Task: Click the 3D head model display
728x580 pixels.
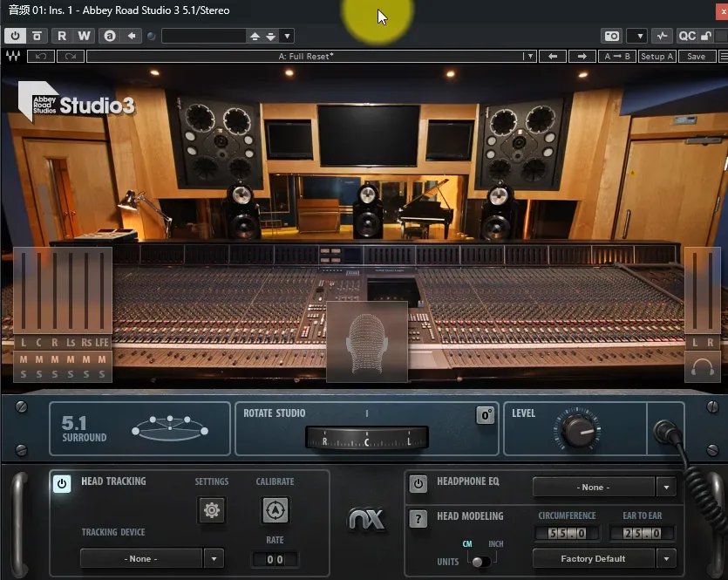Action: click(367, 342)
